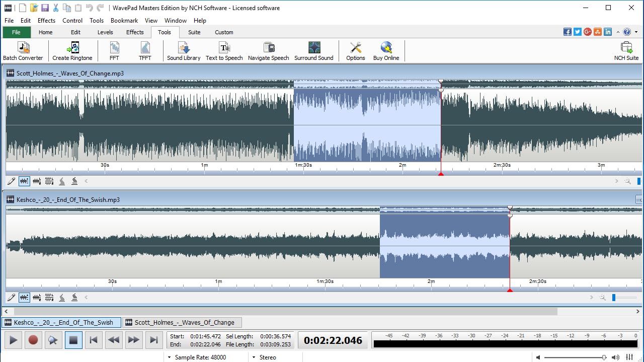This screenshot has width=644, height=362.
Task: Open the mixer levels control
Action: pos(629,357)
